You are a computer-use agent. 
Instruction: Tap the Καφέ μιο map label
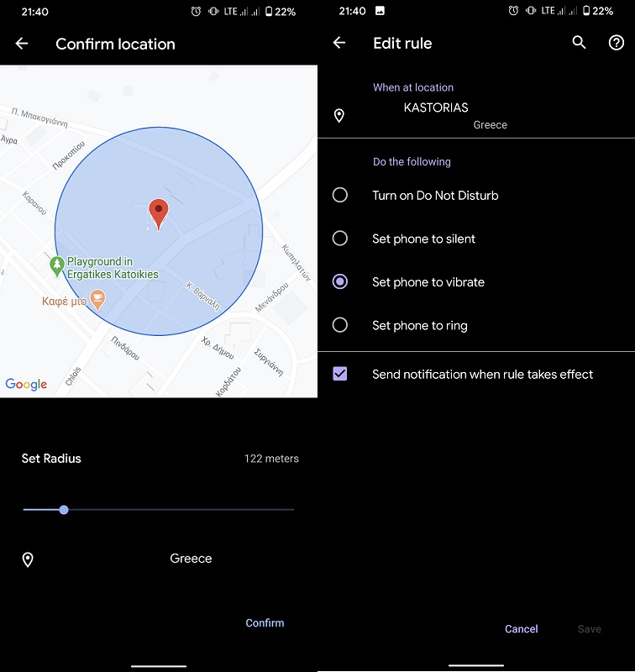pyautogui.click(x=65, y=302)
